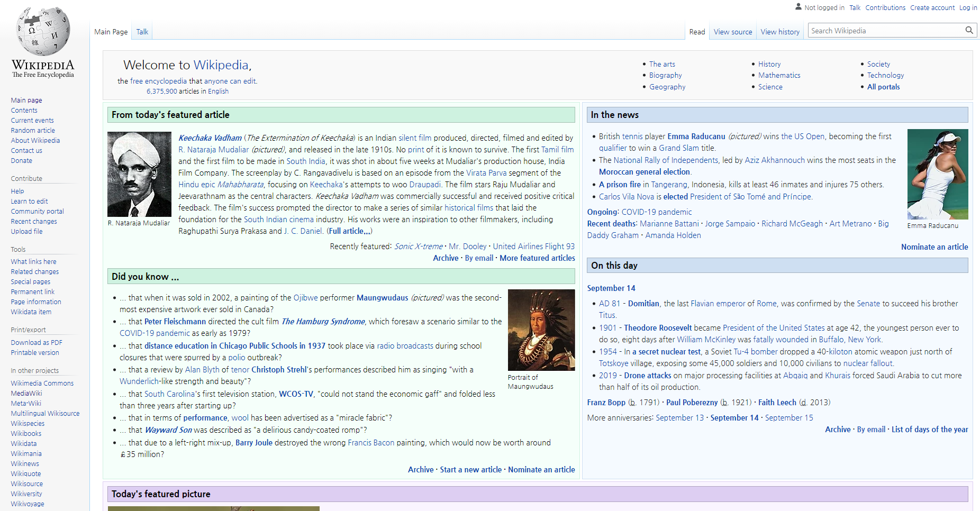Open the Contributions link in header
Viewport: 980px width, 511px height.
click(x=885, y=7)
